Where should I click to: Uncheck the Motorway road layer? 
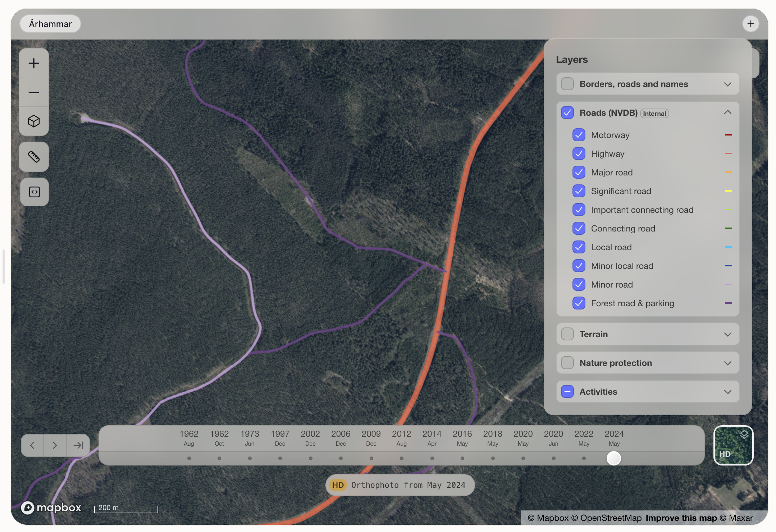point(579,135)
